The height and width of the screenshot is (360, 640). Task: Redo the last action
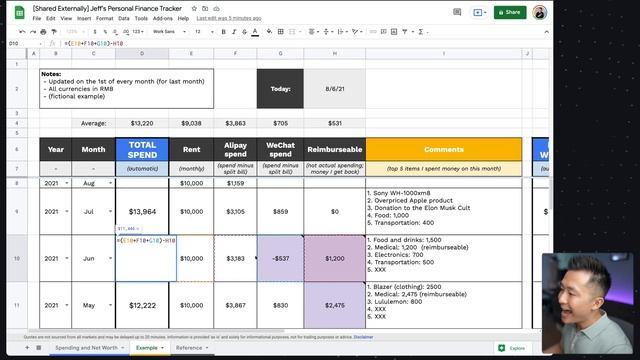point(33,32)
